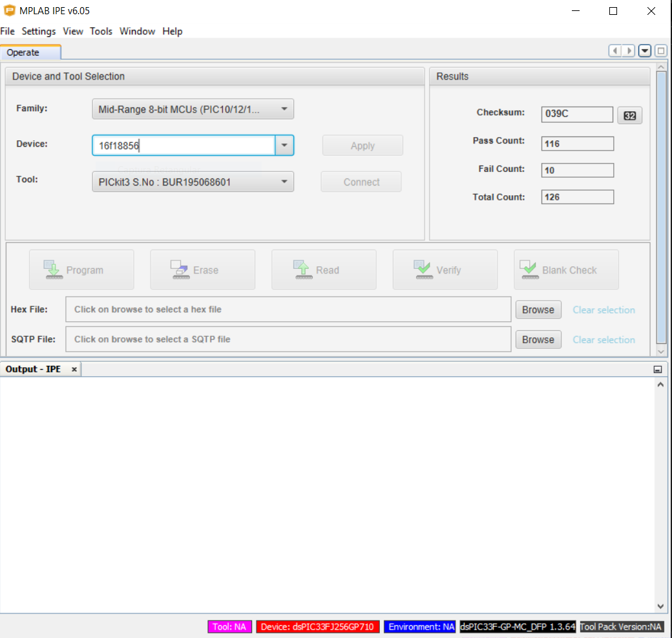672x638 pixels.
Task: Click the Verify checkmark icon button
Action: pos(445,270)
